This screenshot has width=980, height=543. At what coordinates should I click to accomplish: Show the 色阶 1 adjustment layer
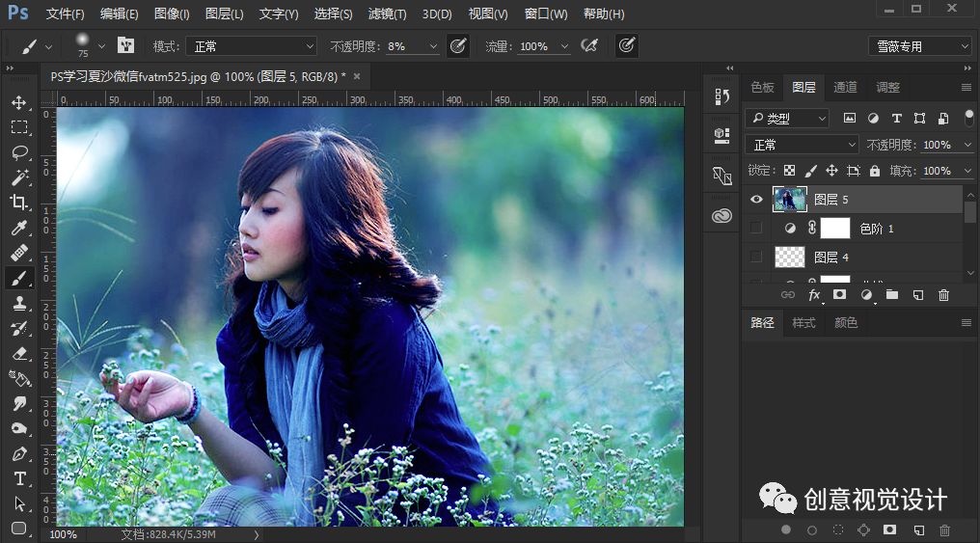point(756,228)
